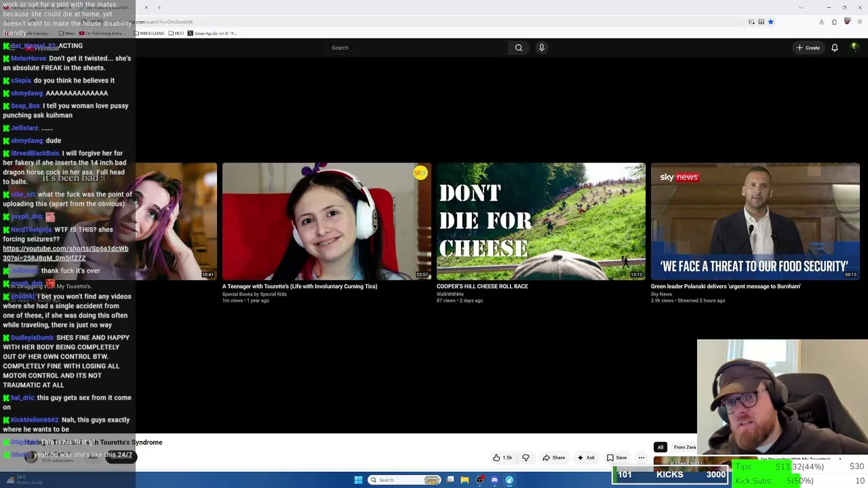Start voice search with the microphone icon

pos(541,47)
